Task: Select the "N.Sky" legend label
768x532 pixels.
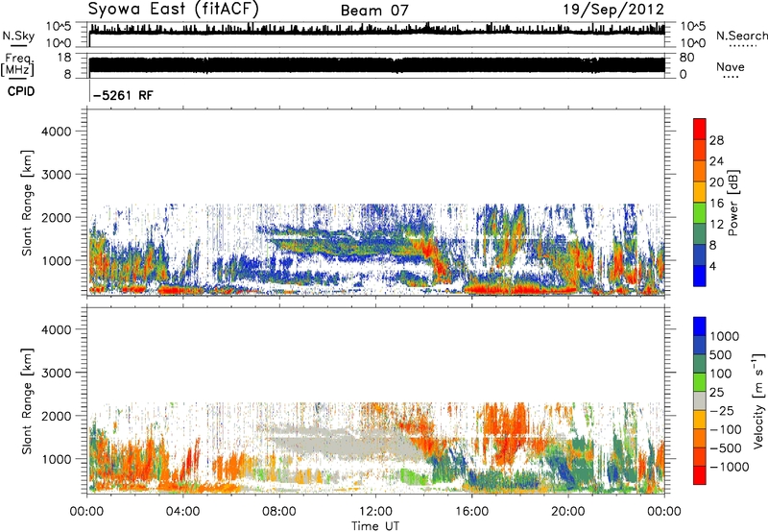Action: pos(18,36)
